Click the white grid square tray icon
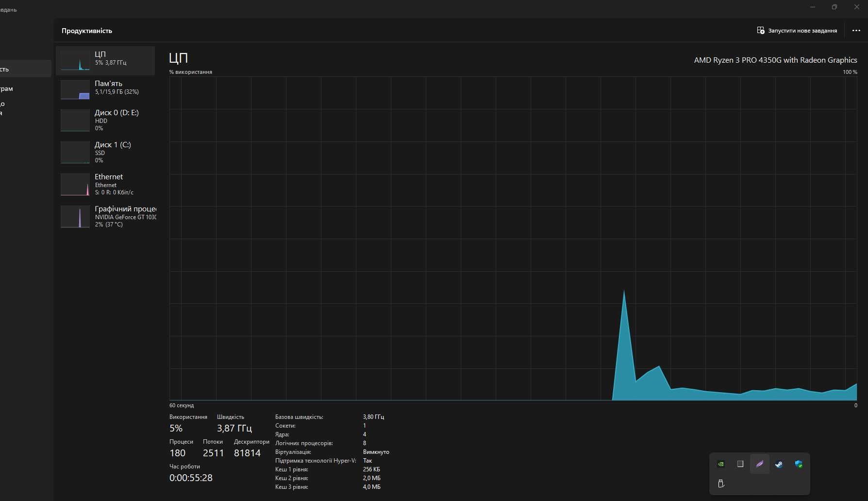 740,464
